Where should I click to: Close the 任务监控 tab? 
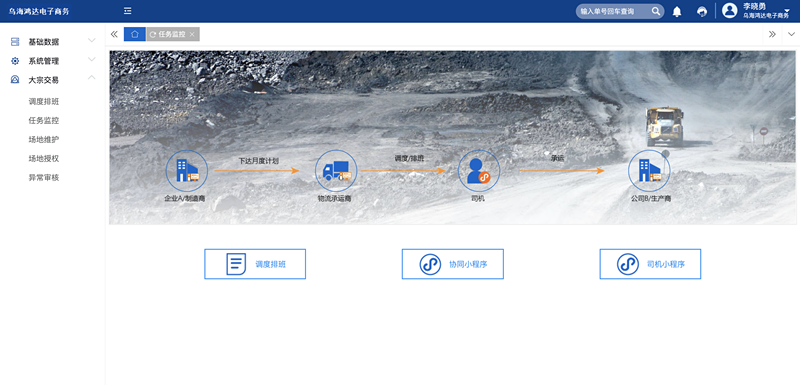click(x=192, y=34)
